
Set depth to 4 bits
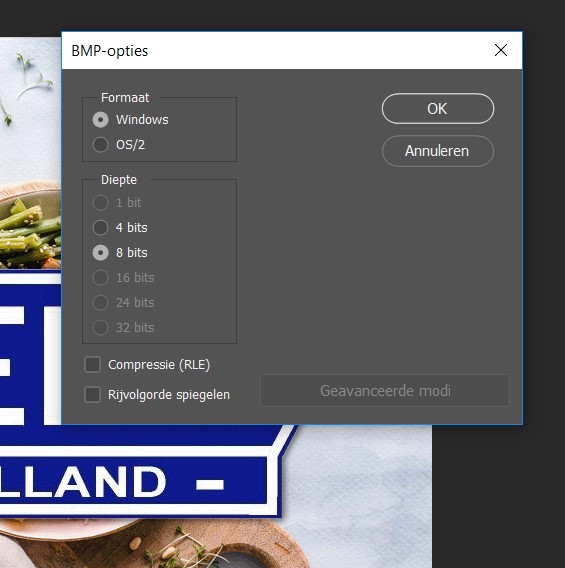(x=100, y=227)
